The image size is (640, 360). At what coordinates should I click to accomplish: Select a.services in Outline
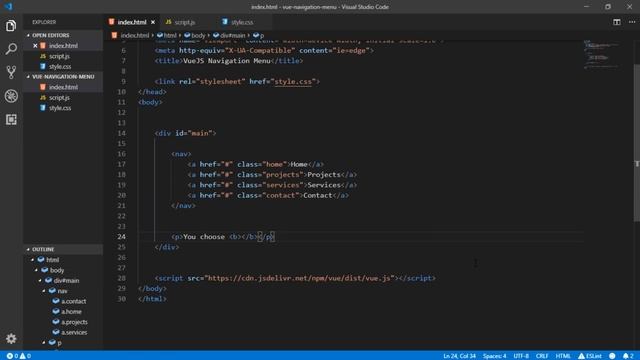(x=74, y=332)
